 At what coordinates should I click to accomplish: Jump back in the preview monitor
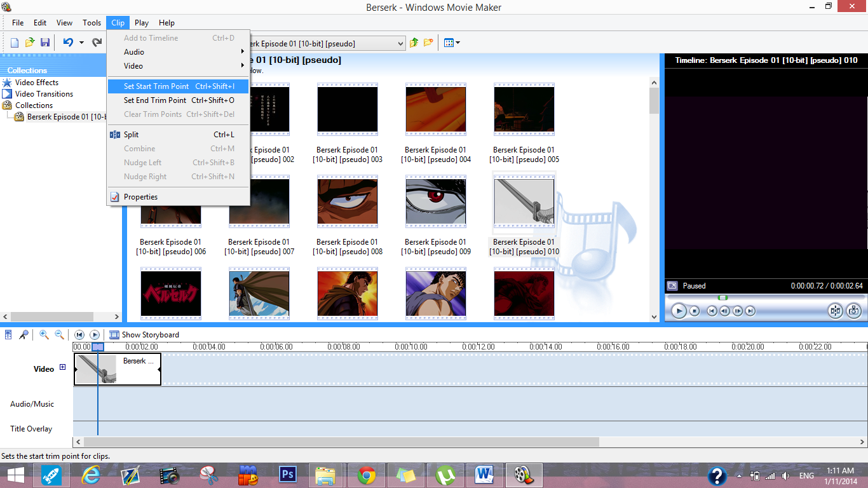[712, 311]
